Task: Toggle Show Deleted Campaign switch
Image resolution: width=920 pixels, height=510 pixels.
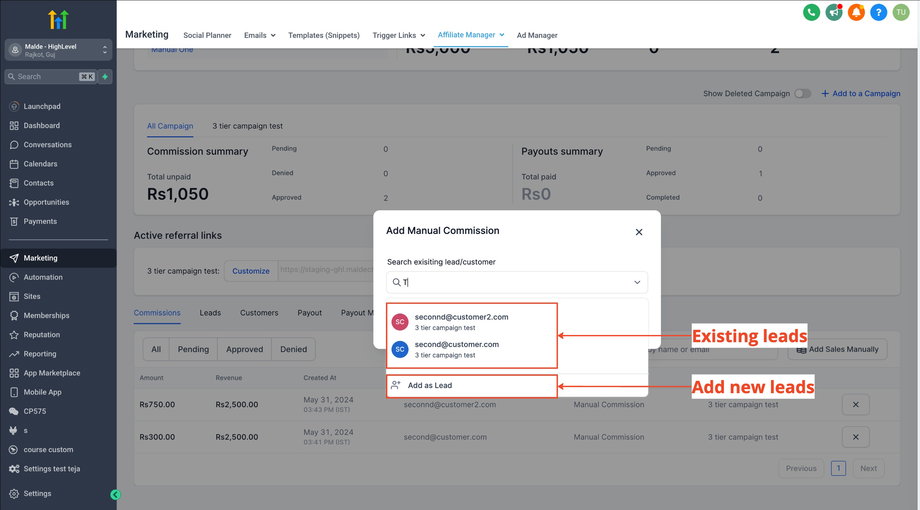Action: coord(802,94)
